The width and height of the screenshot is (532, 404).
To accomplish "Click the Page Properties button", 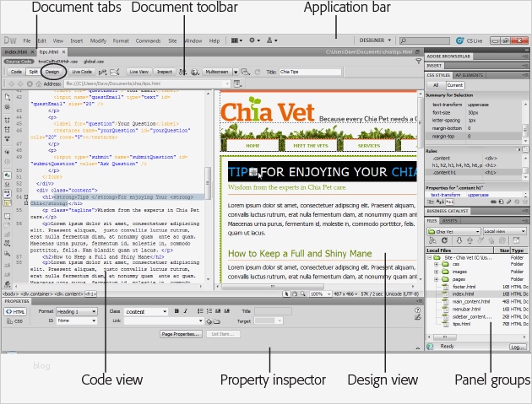I will (x=181, y=334).
